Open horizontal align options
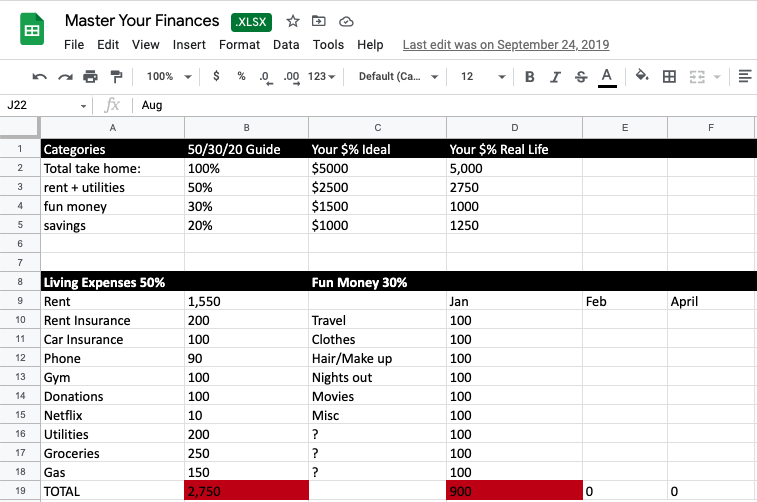The image size is (757, 502). [x=745, y=76]
